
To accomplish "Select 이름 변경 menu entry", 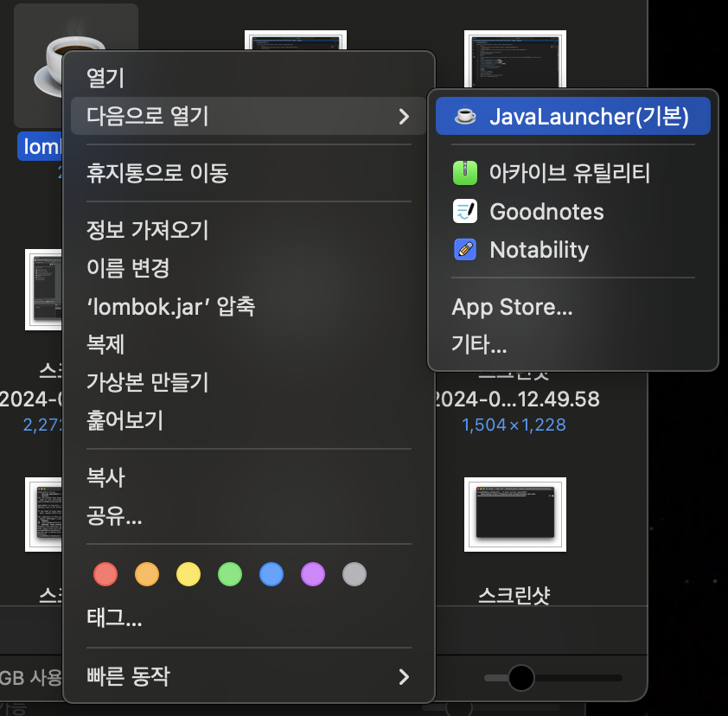I will pos(248,268).
